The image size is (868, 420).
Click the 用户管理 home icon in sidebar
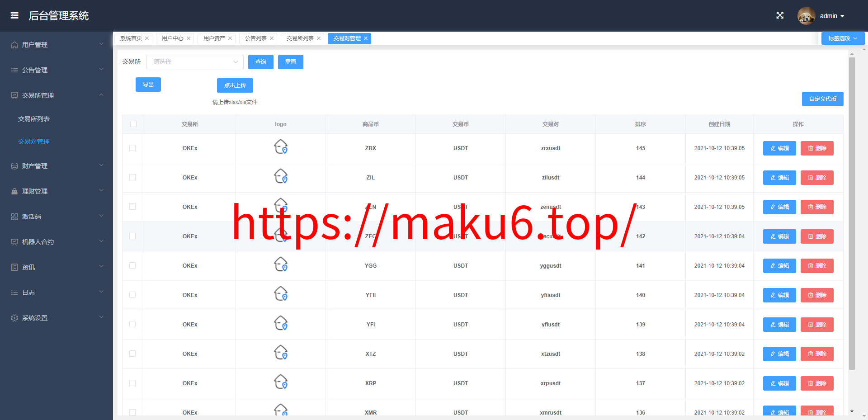point(14,45)
